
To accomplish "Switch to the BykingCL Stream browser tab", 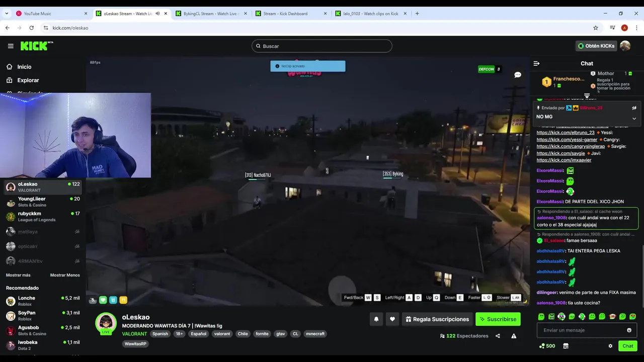I will (x=211, y=14).
